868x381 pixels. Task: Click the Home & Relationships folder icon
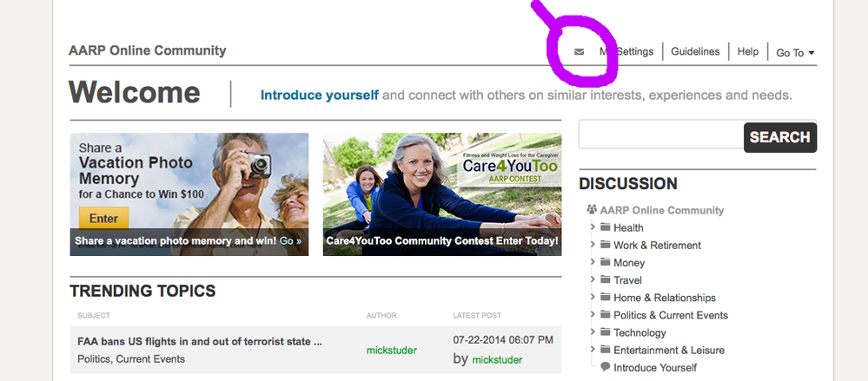[605, 298]
